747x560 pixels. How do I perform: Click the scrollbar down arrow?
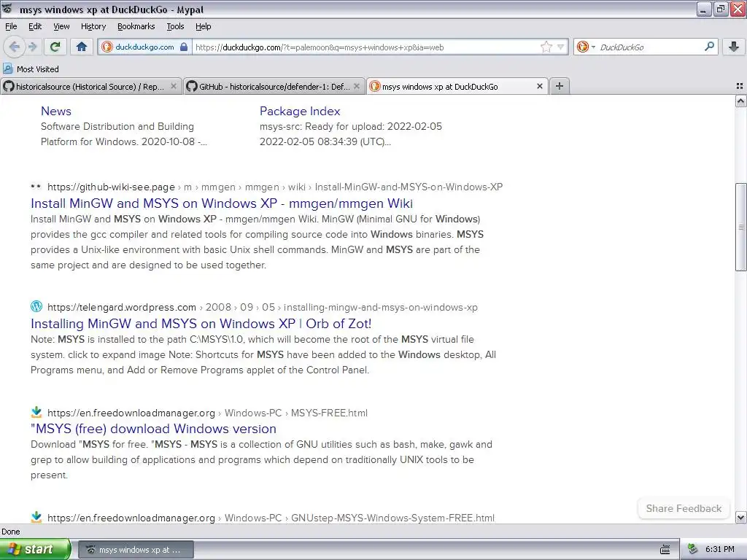(x=740, y=517)
